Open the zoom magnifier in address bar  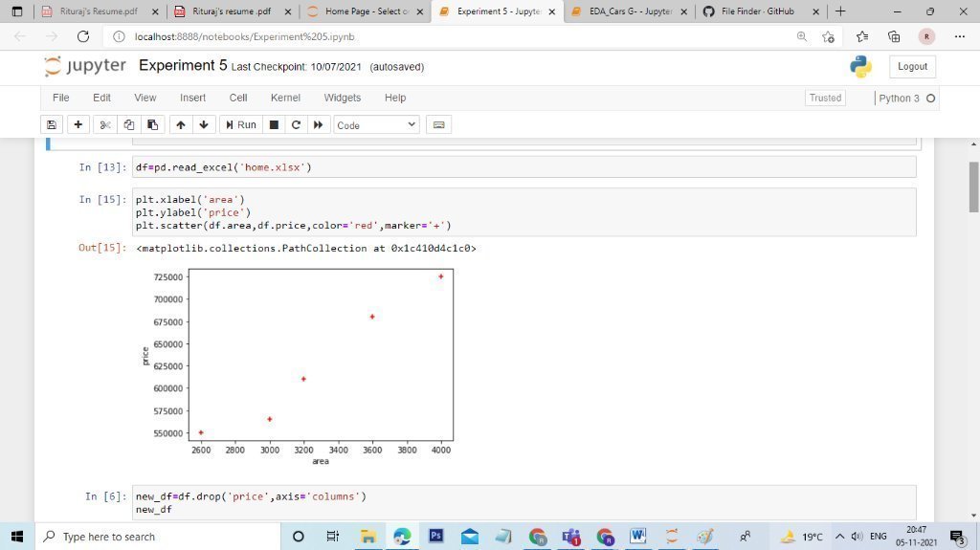coord(801,37)
